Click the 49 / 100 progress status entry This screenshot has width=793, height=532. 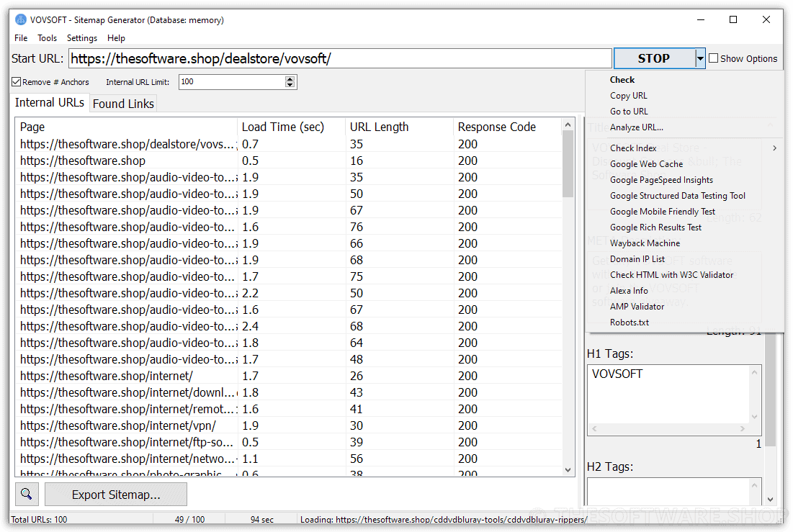point(189,519)
